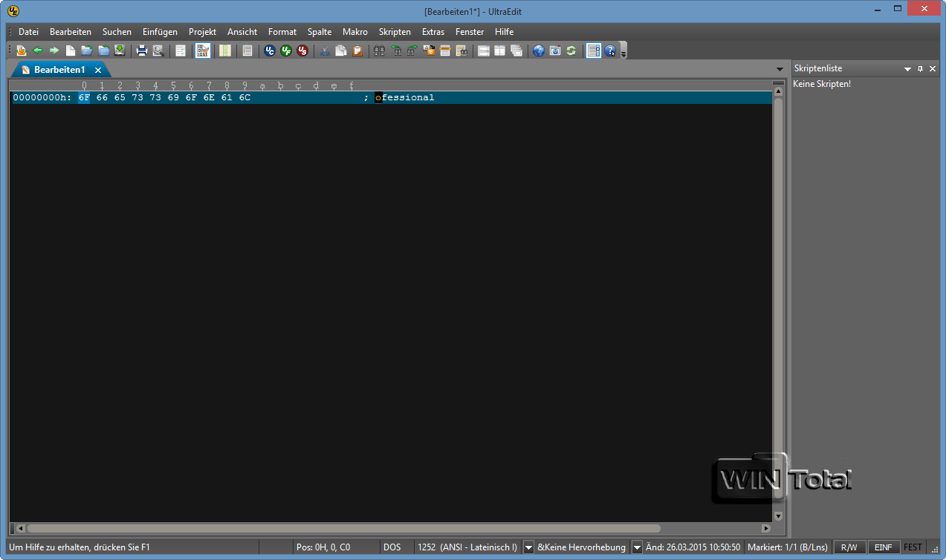Open the syntax highlighting dropdown
This screenshot has width=946, height=560.
tap(637, 547)
